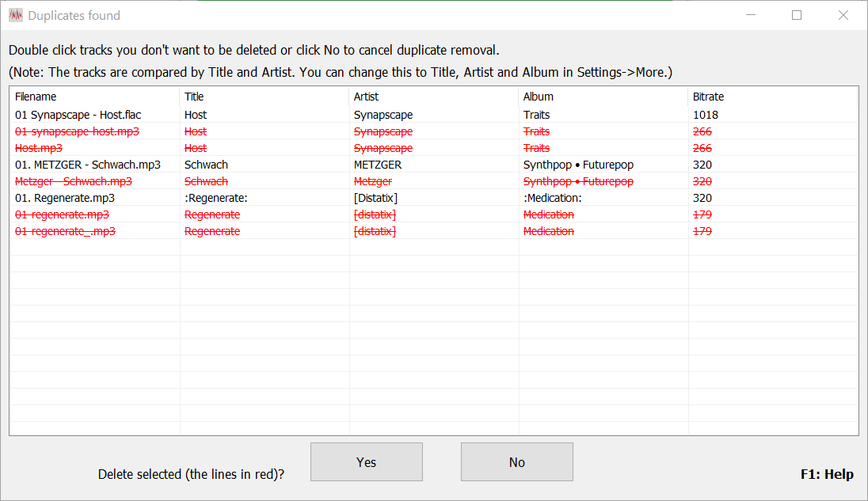Image resolution: width=868 pixels, height=501 pixels.
Task: Sort by the Title column header
Action: [265, 97]
